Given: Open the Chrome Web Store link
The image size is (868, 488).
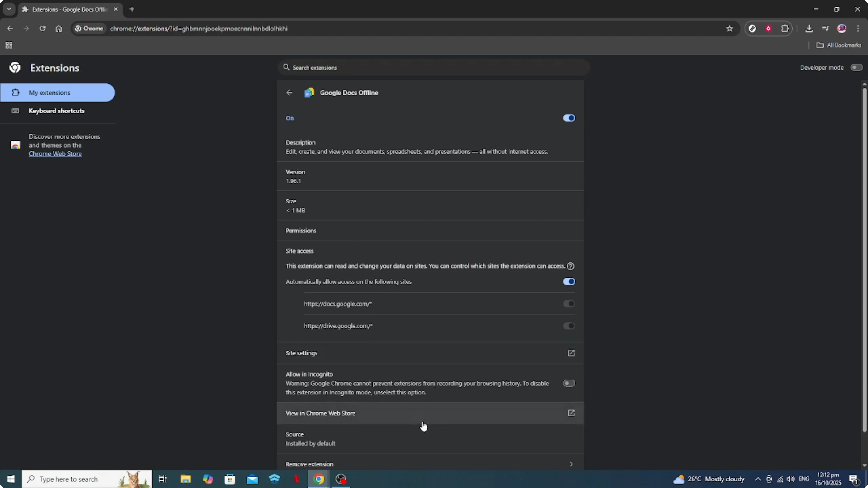Looking at the screenshot, I should point(55,153).
